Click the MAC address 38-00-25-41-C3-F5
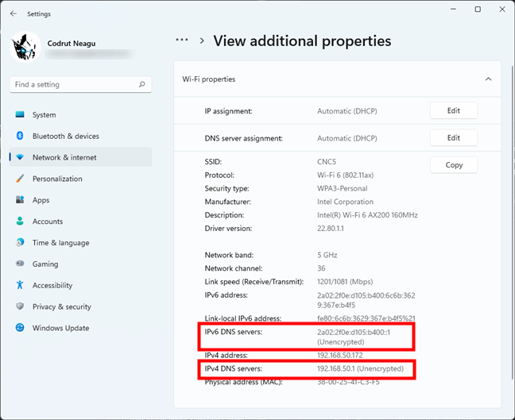 tap(348, 382)
